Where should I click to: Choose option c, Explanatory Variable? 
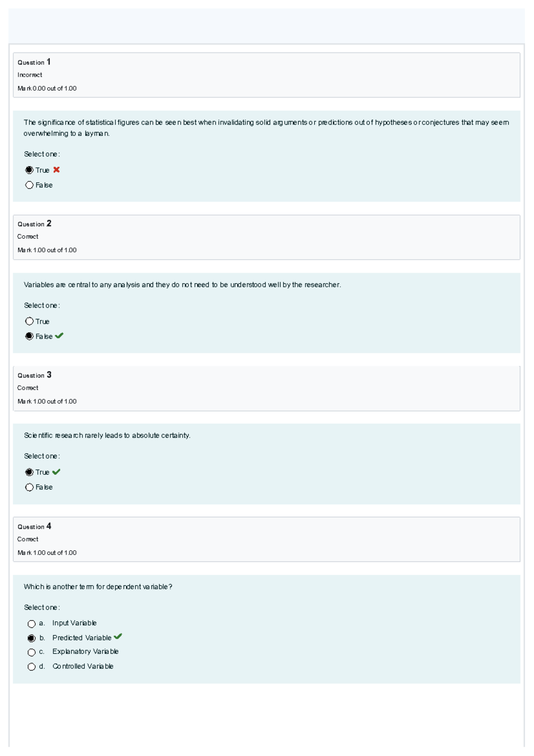pyautogui.click(x=32, y=652)
